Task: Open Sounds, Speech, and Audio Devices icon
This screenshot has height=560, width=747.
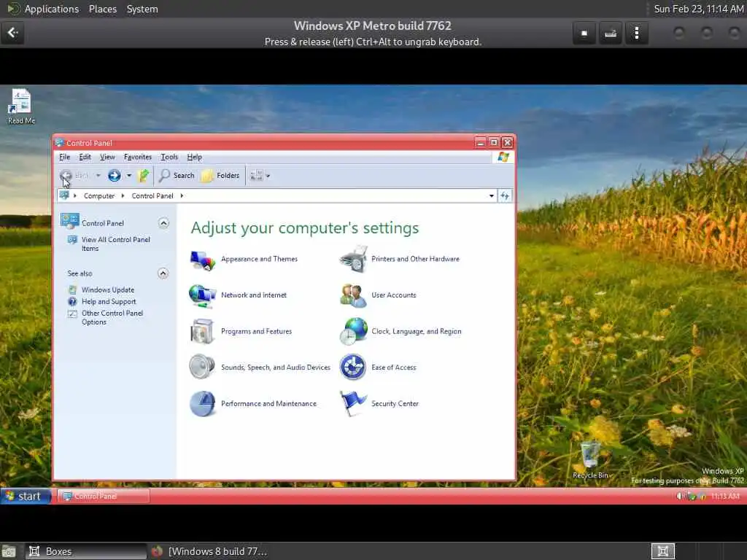Action: tap(202, 367)
